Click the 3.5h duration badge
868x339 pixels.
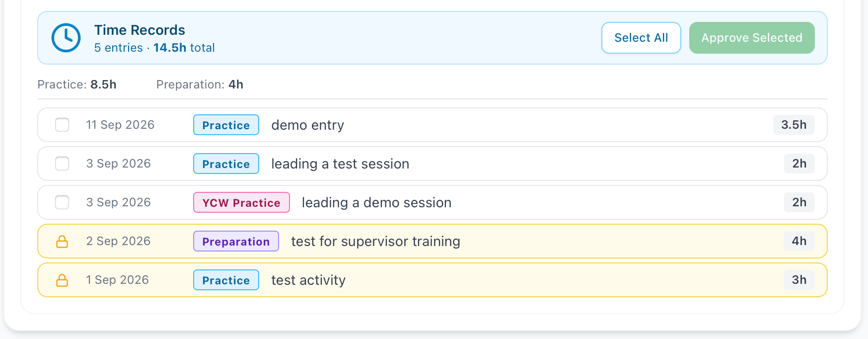click(794, 125)
